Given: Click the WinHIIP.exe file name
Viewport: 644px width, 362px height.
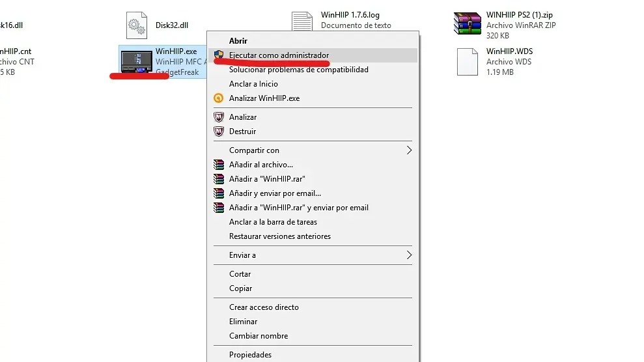Looking at the screenshot, I should pos(176,51).
